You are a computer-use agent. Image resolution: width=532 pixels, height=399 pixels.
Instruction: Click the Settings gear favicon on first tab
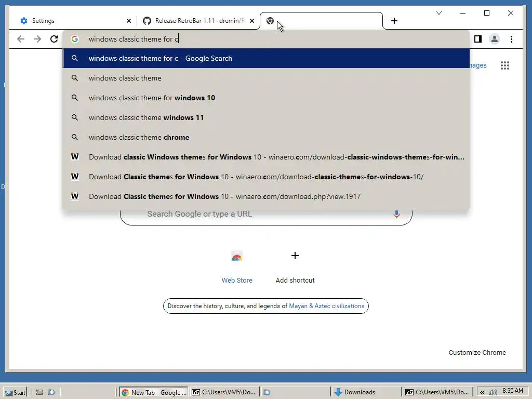(x=24, y=21)
